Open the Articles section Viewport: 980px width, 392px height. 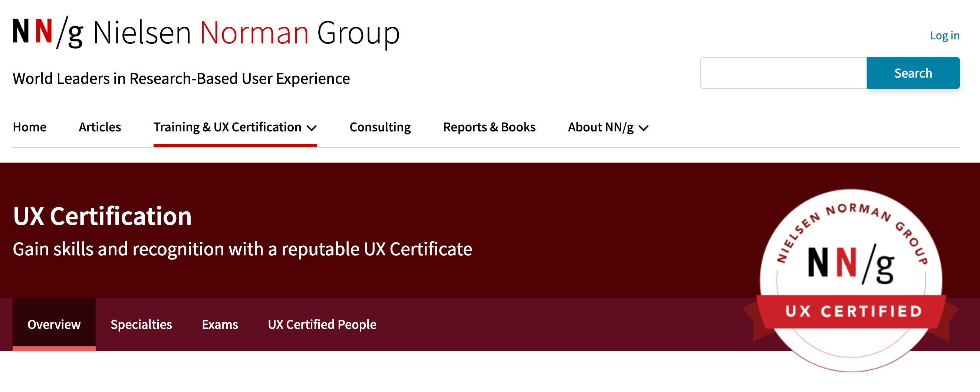click(x=100, y=127)
